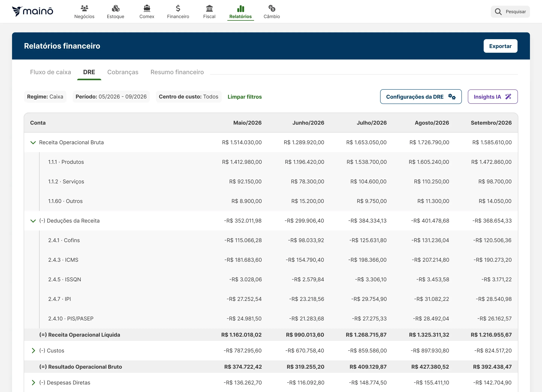Open the Fiscal bank building icon
Image resolution: width=542 pixels, height=392 pixels.
(x=209, y=8)
